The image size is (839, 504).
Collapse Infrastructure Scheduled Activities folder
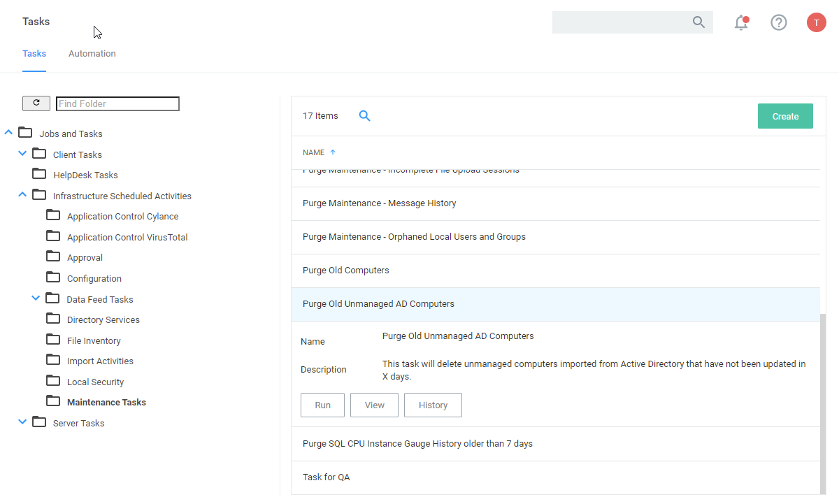(22, 195)
